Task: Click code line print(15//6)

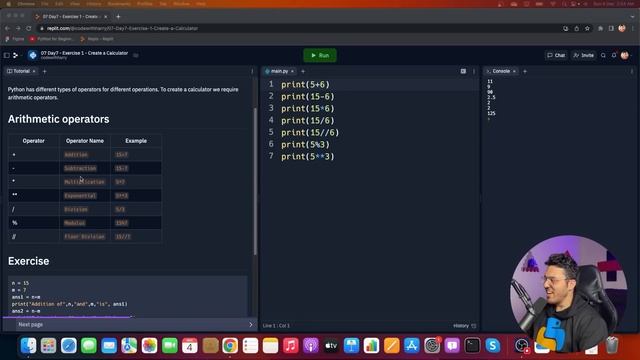Action: pos(310,133)
